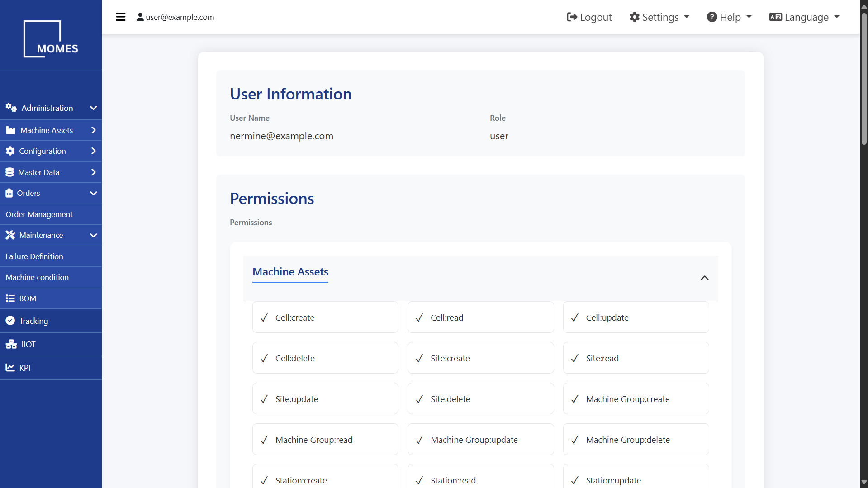Toggle the Site:update permission

click(325, 398)
